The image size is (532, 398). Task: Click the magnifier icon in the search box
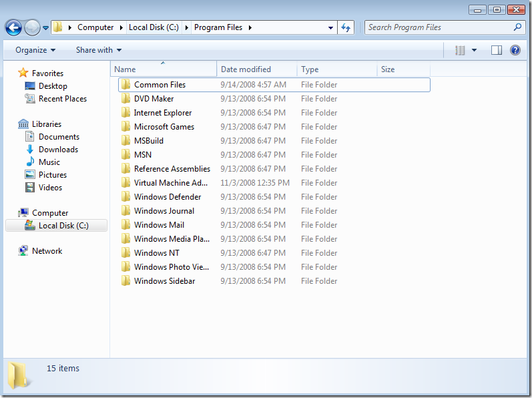pyautogui.click(x=517, y=27)
